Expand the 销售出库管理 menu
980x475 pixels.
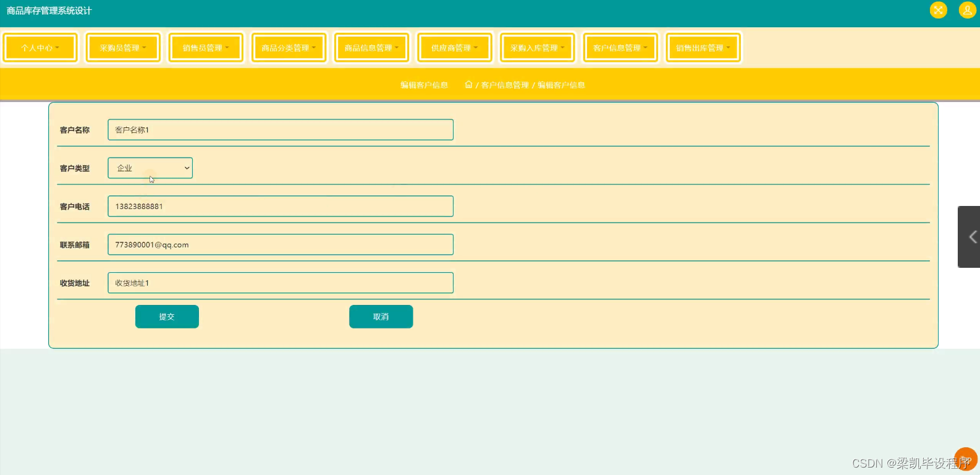703,48
